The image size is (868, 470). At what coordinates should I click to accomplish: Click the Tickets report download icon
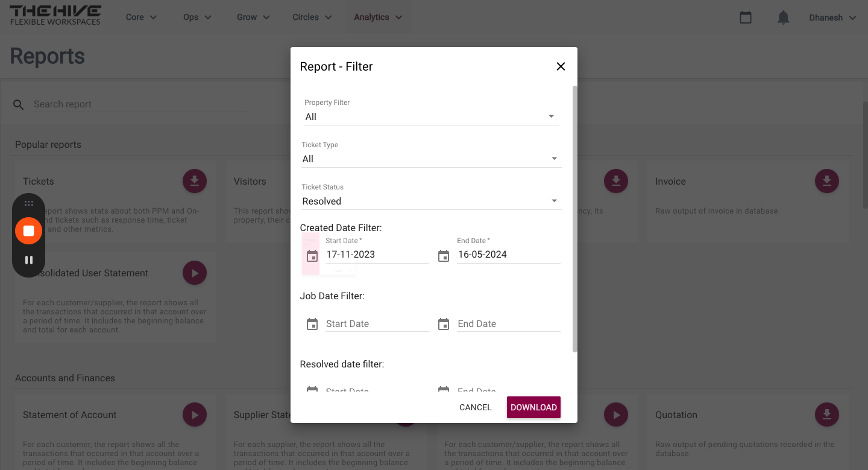click(195, 181)
